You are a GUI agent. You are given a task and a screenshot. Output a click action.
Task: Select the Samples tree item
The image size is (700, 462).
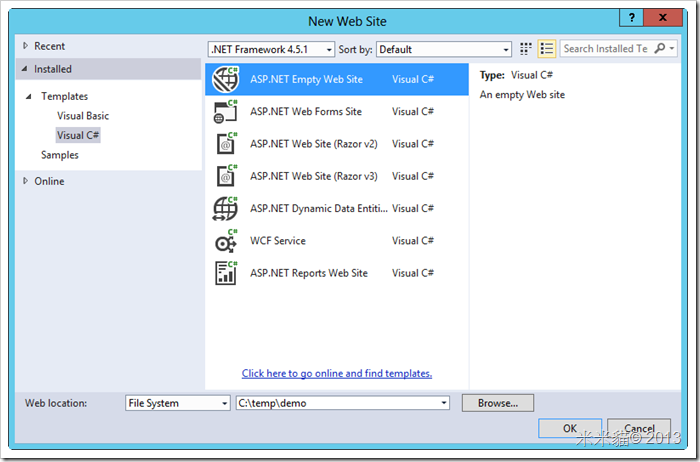click(x=60, y=155)
